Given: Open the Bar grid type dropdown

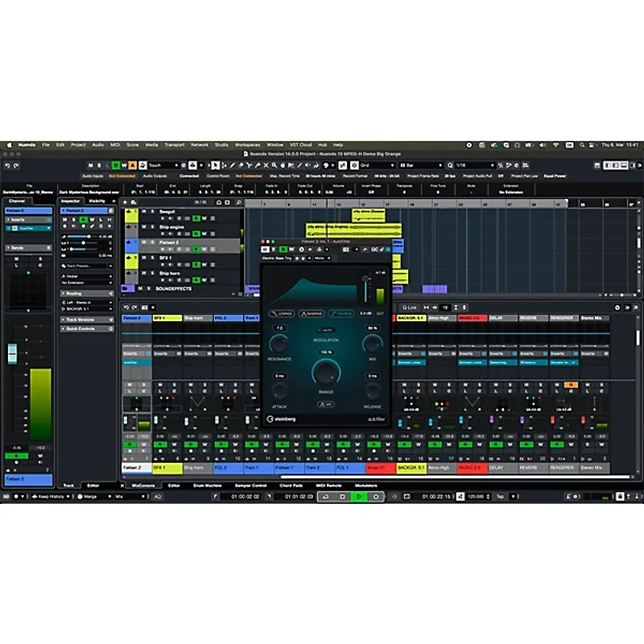Looking at the screenshot, I should pos(423,164).
